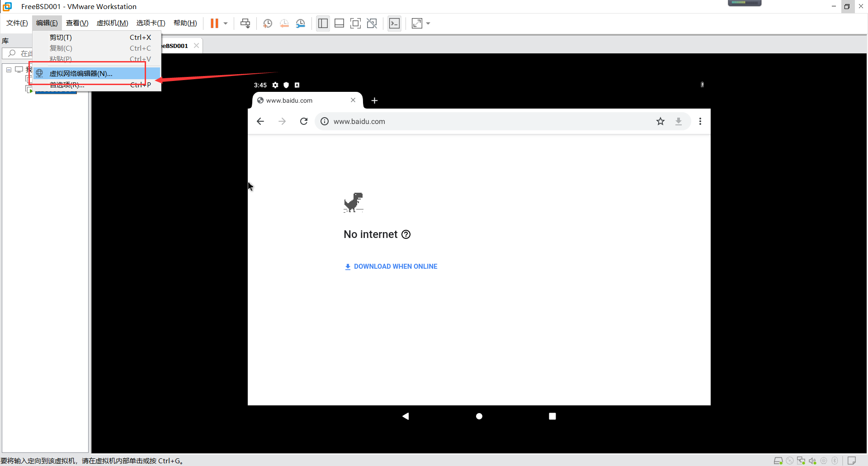868x466 pixels.
Task: Open Android settings gear in status bar
Action: [275, 85]
